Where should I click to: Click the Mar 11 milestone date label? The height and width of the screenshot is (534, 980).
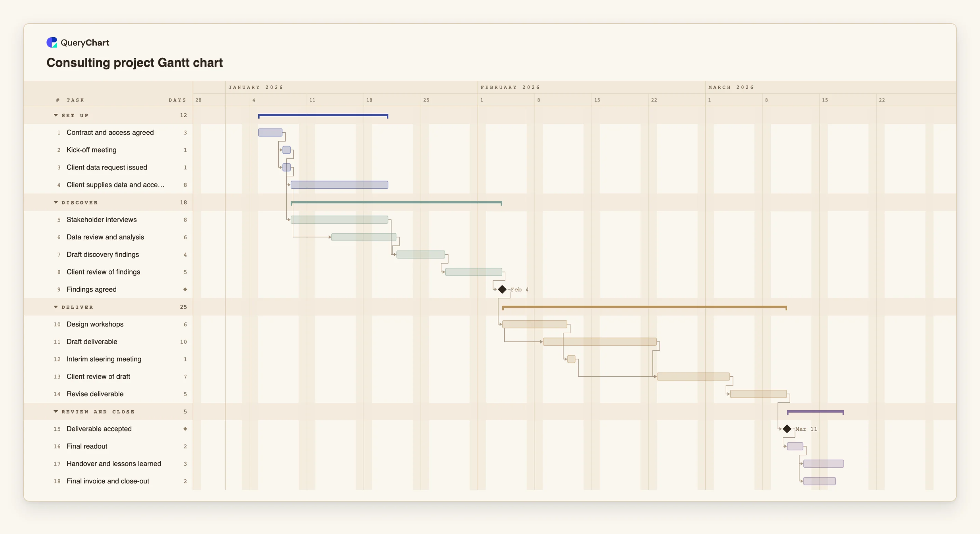point(806,429)
